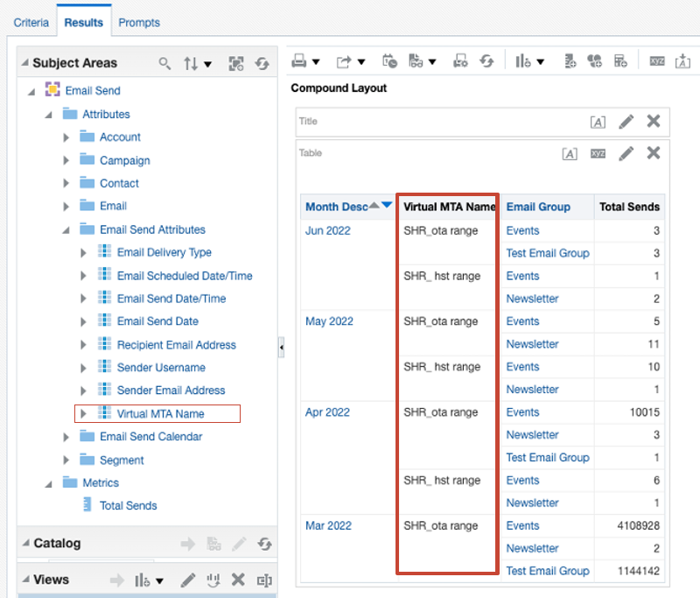Click the pencil edit icon in Views panel
700x598 pixels.
tap(187, 580)
